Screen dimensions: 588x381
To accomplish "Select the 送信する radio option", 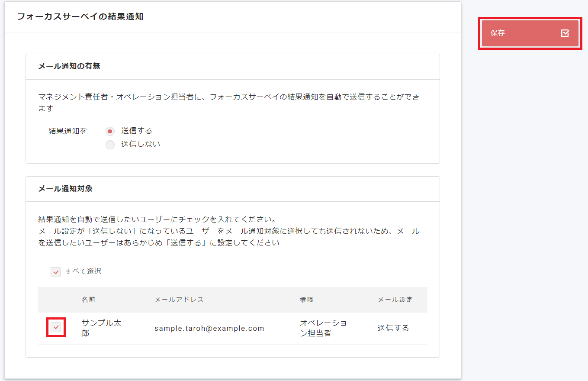I will click(x=109, y=131).
